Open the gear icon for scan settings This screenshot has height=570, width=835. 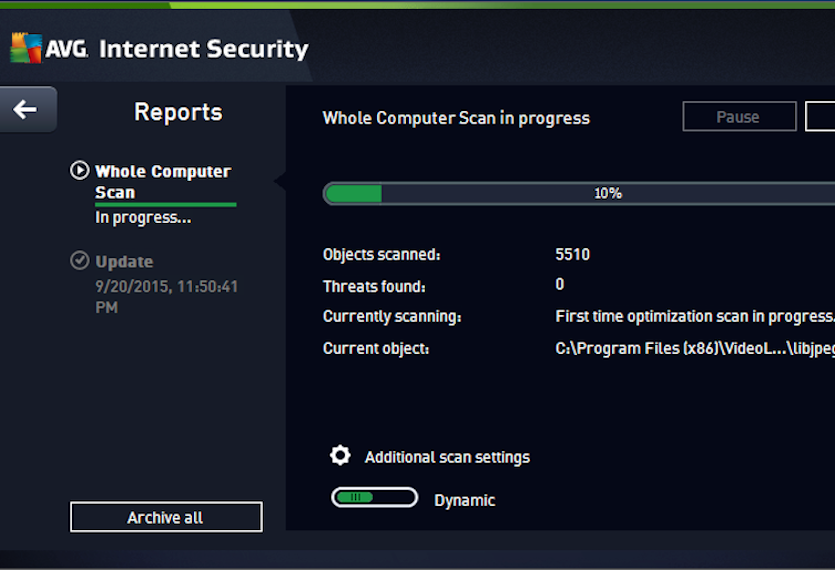pyautogui.click(x=340, y=455)
